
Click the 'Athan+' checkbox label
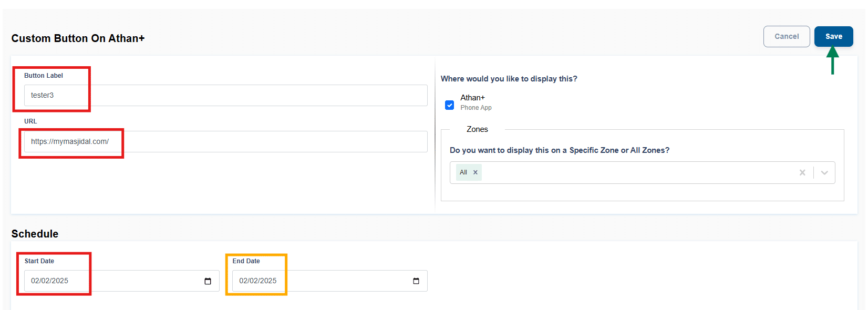click(472, 98)
